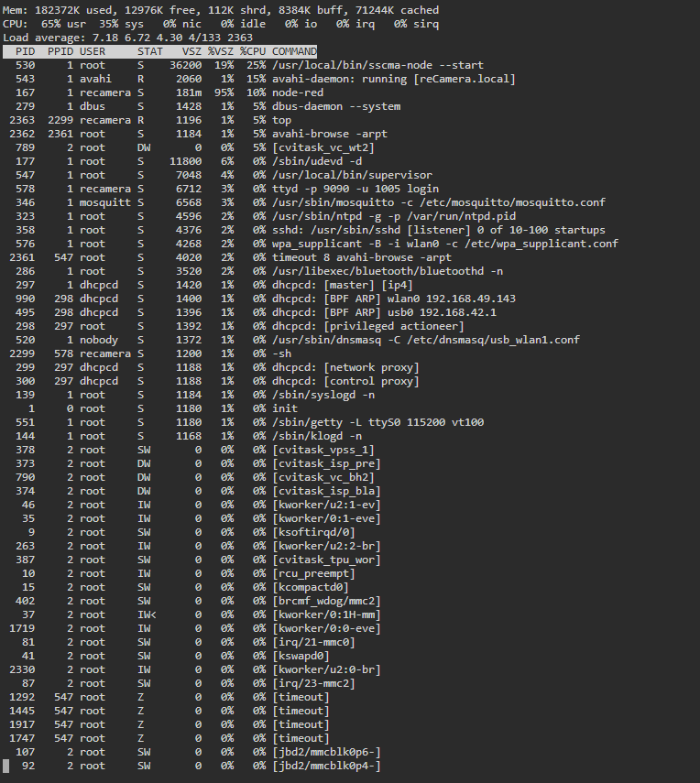Click the %CPU column header
The image size is (700, 783).
pyautogui.click(x=252, y=51)
